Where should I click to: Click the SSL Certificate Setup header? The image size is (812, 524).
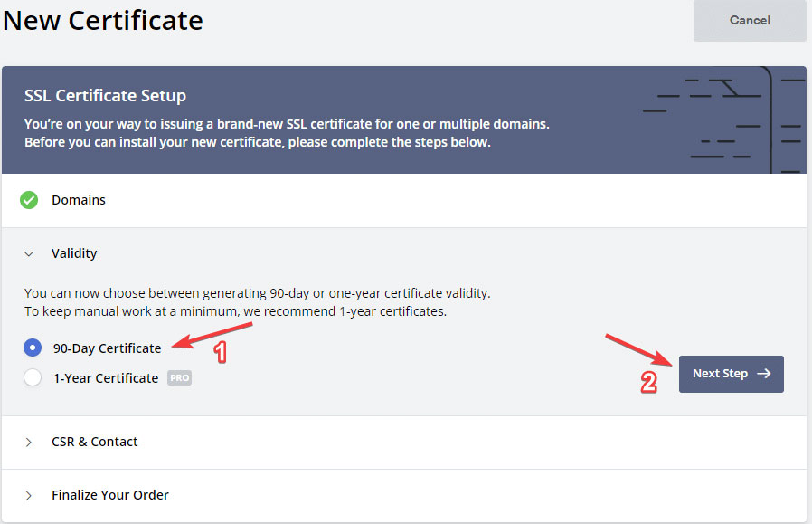(x=105, y=95)
